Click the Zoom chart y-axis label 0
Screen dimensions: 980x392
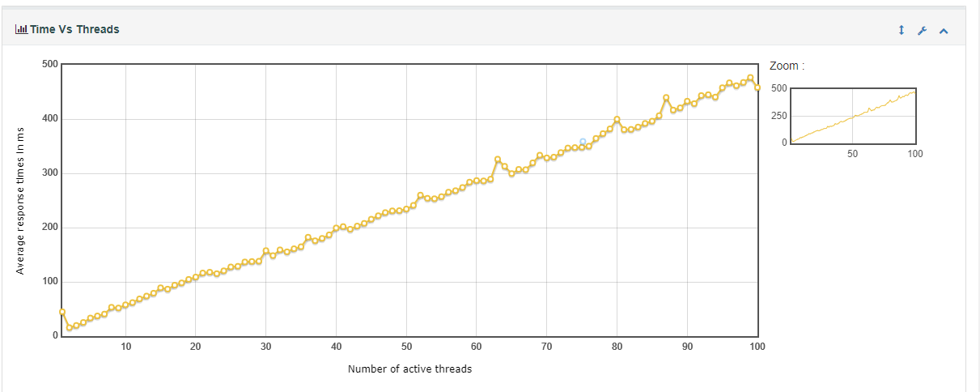[783, 143]
